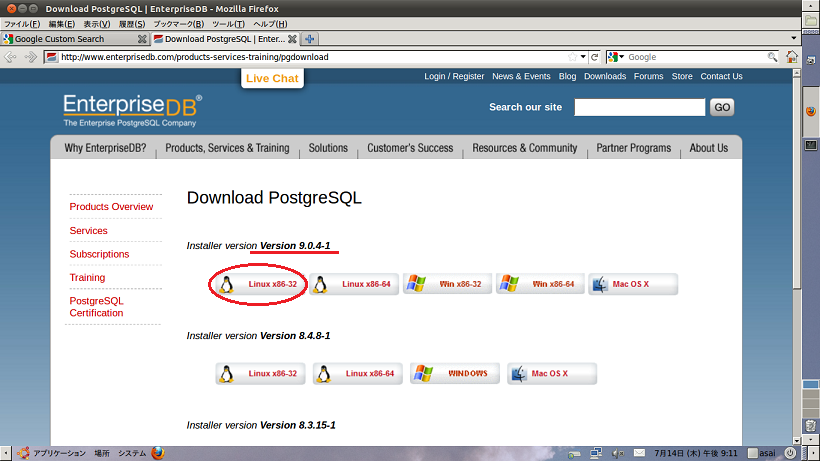Click the GO search button
This screenshot has width=820, height=461.
click(x=722, y=107)
